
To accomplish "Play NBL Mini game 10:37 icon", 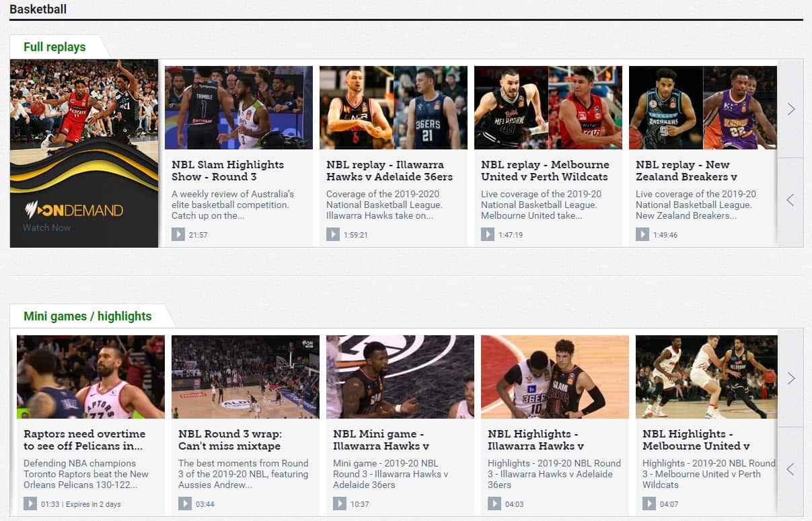I will point(340,503).
